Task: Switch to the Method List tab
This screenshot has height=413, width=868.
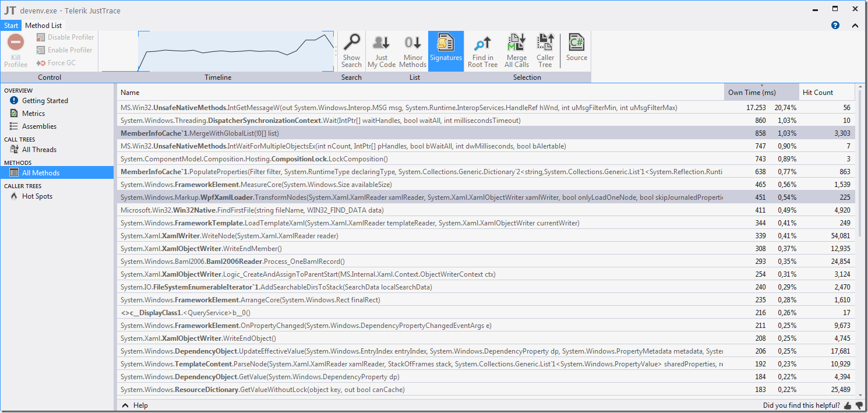Action: pos(44,26)
